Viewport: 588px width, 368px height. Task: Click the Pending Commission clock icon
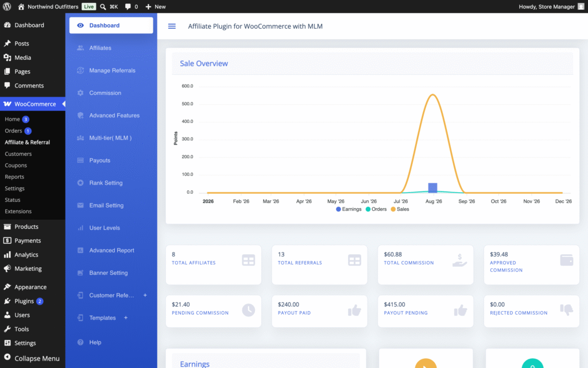(248, 310)
